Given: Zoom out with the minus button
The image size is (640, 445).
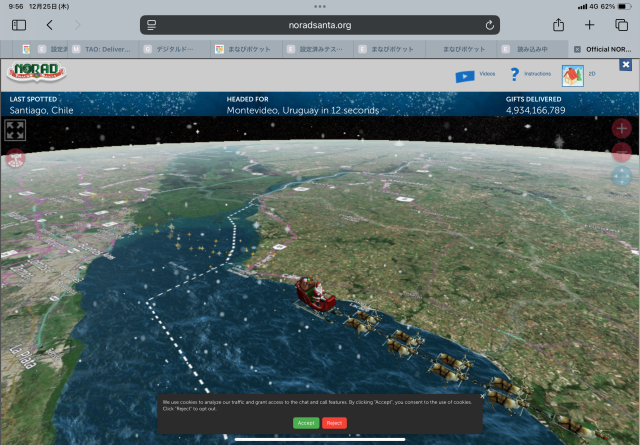Looking at the screenshot, I should tap(621, 152).
